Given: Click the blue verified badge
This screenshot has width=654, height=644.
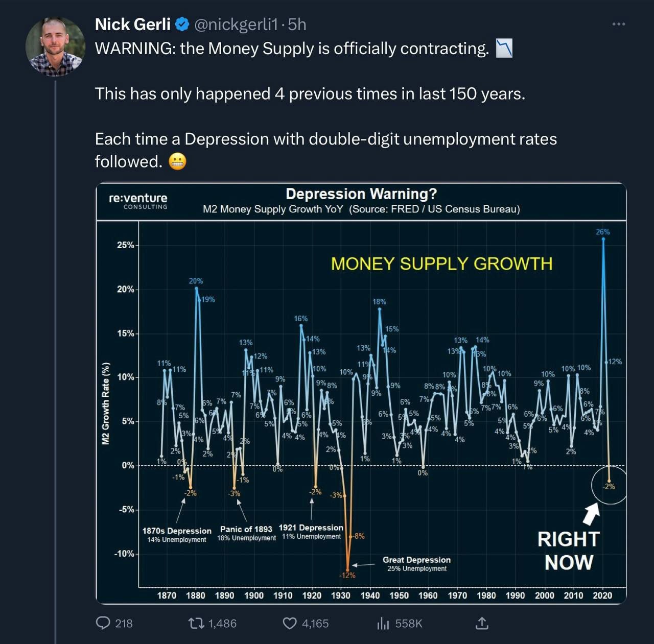Looking at the screenshot, I should coord(182,24).
